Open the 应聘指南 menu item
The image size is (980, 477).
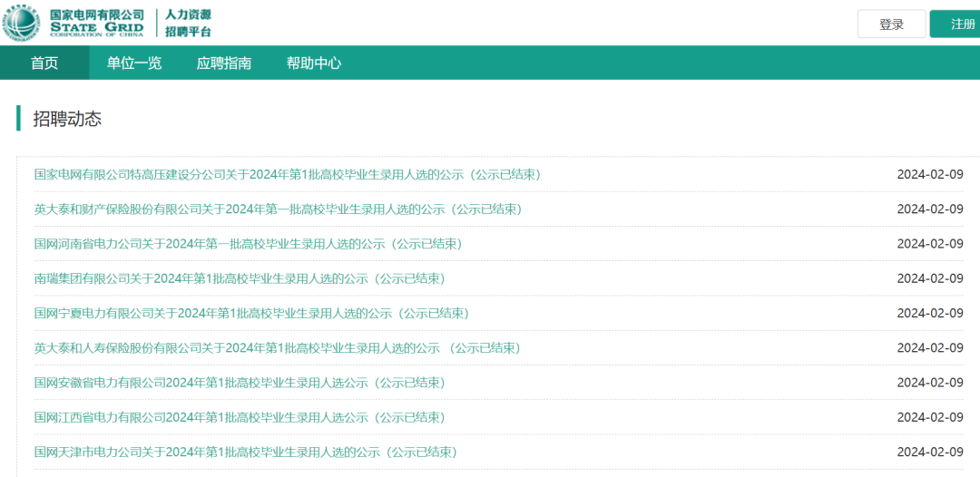pos(224,63)
